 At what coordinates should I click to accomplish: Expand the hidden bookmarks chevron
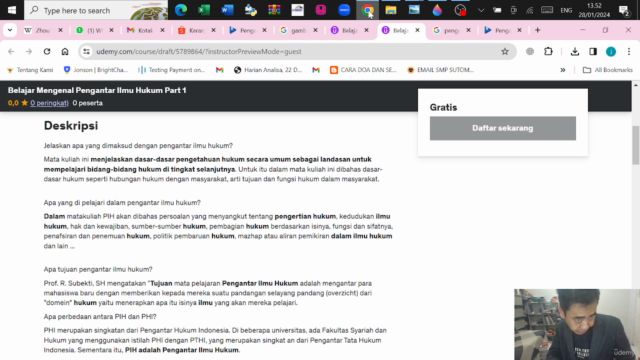point(562,70)
